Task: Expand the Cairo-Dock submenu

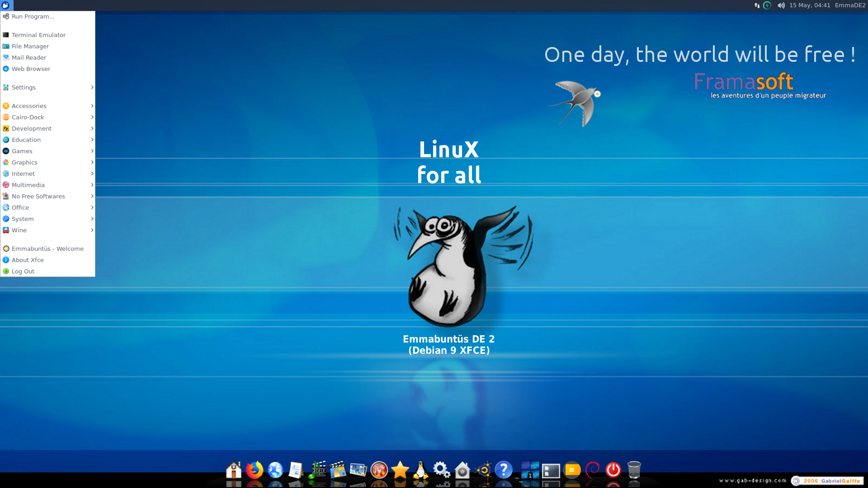Action: pyautogui.click(x=47, y=117)
